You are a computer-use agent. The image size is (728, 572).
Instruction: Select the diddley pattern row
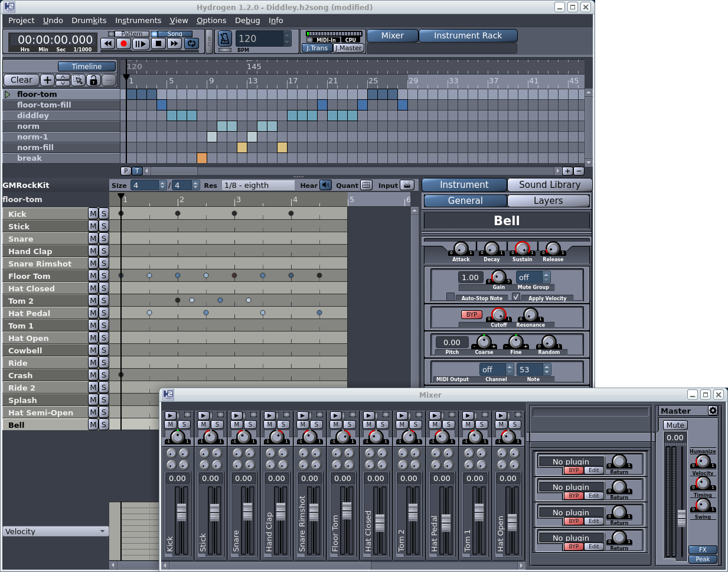pyautogui.click(x=61, y=115)
